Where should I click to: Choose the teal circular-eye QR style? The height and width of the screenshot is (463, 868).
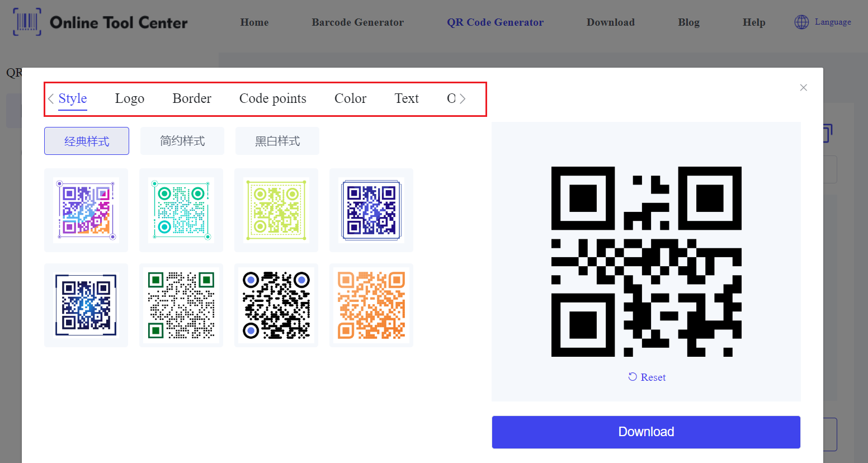click(181, 210)
